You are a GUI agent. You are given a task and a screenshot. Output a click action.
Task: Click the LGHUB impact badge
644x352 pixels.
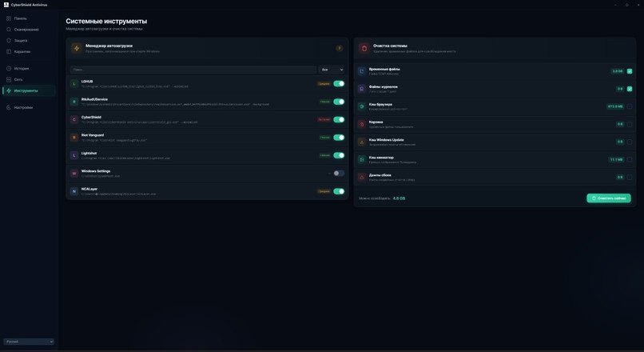(x=324, y=84)
